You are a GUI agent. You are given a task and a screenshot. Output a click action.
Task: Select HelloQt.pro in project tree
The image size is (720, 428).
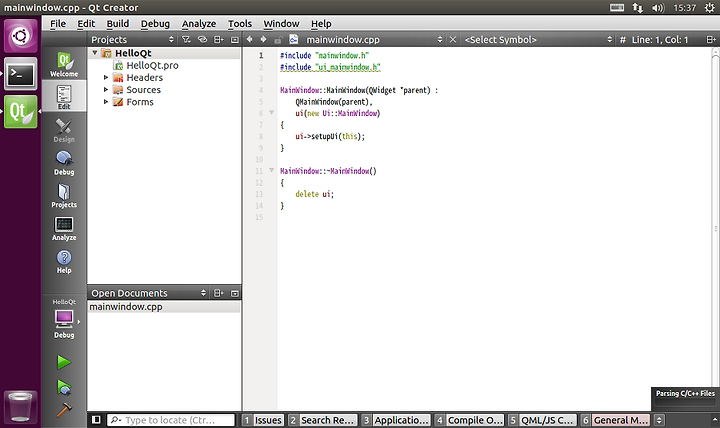tap(152, 65)
